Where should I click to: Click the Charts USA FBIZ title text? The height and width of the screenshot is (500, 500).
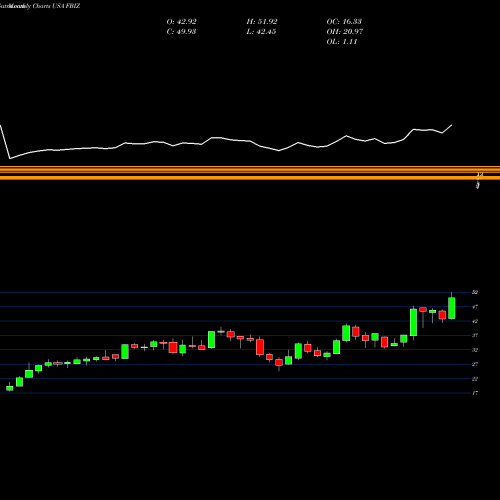(56, 6)
